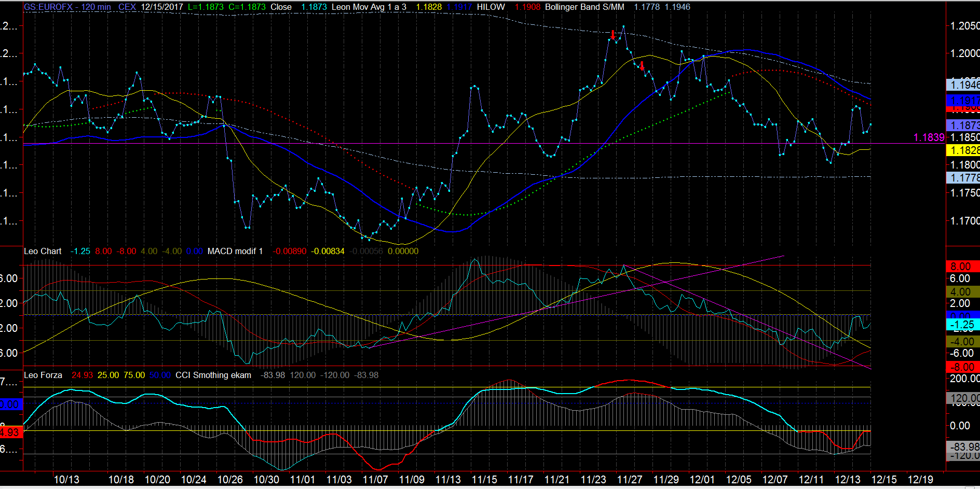Click light-blue 1.1946 tag on price axis
Screen dimensions: 980x489
click(963, 85)
